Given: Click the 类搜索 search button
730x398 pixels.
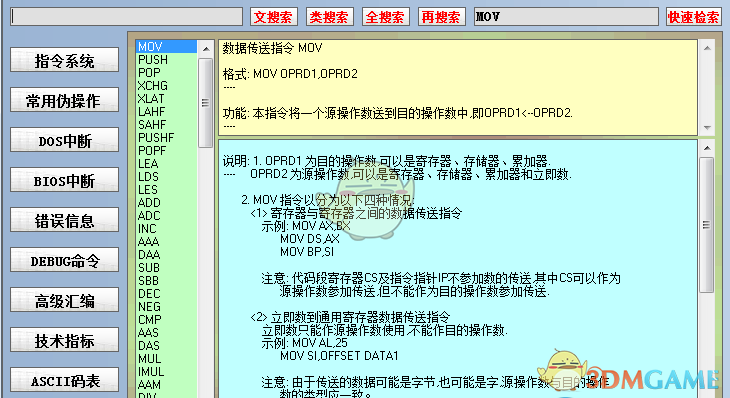Looking at the screenshot, I should coord(330,17).
